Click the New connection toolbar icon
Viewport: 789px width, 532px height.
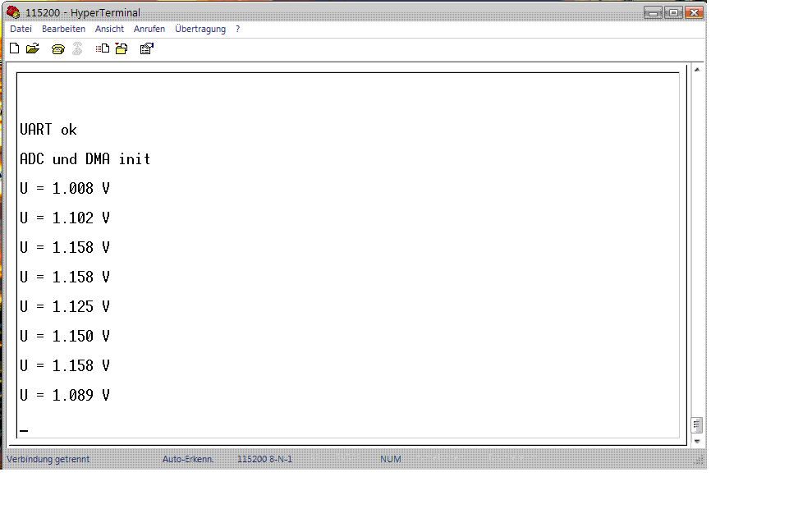(x=15, y=48)
